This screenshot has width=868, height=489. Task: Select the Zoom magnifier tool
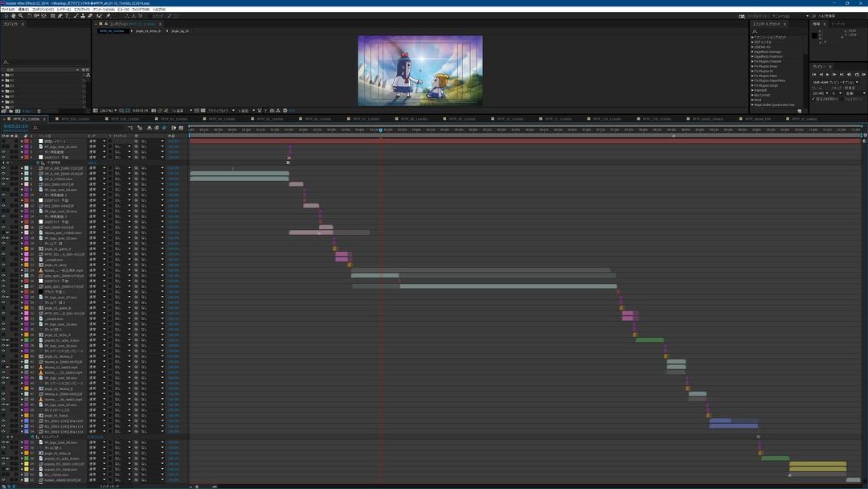click(x=20, y=16)
